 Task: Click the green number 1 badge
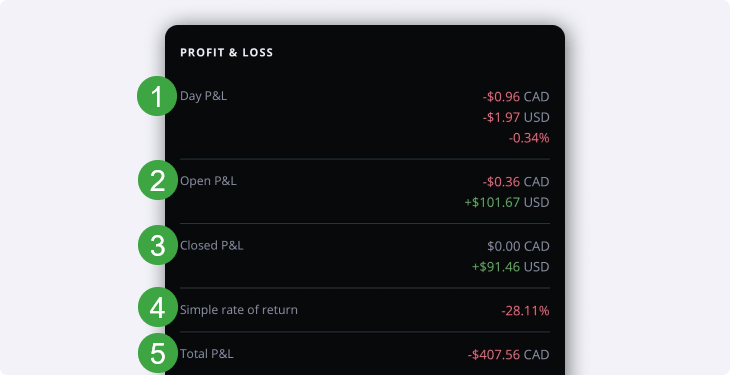157,96
